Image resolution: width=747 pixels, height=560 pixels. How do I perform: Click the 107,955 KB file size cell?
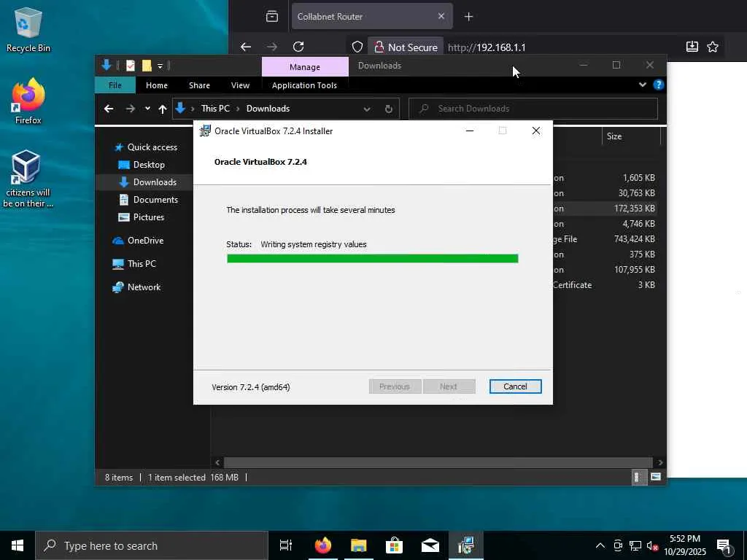pos(634,270)
